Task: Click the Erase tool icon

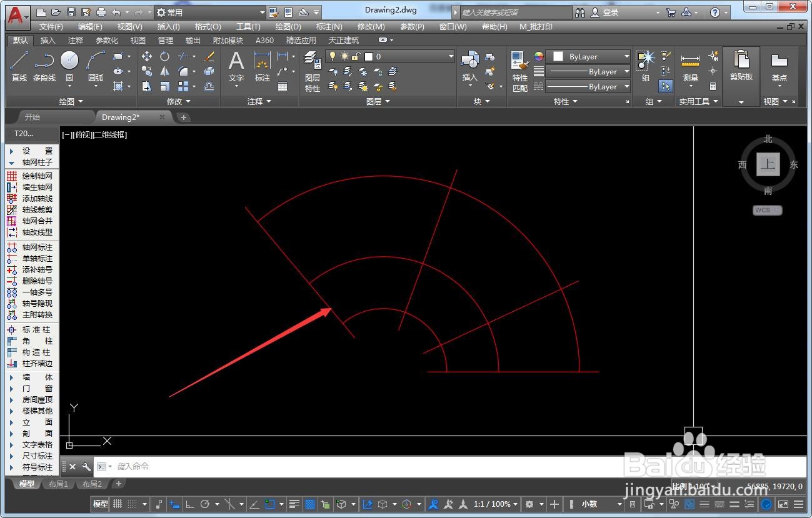Action: point(209,56)
